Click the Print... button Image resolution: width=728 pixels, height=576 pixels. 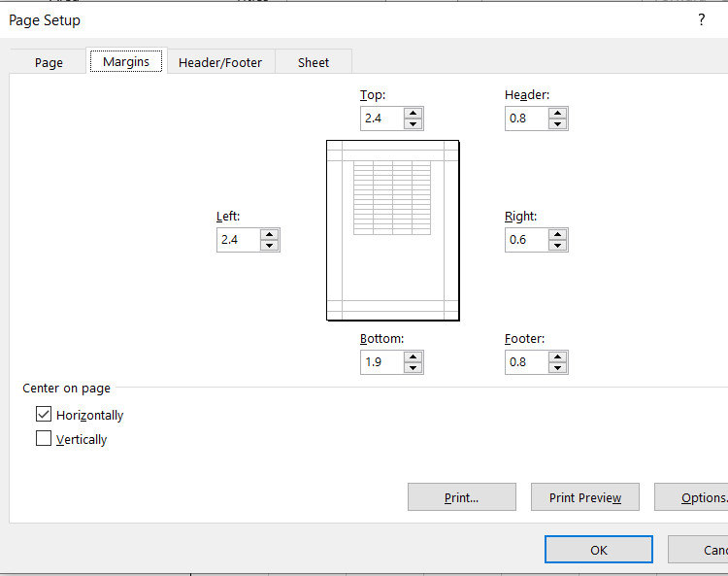(461, 497)
